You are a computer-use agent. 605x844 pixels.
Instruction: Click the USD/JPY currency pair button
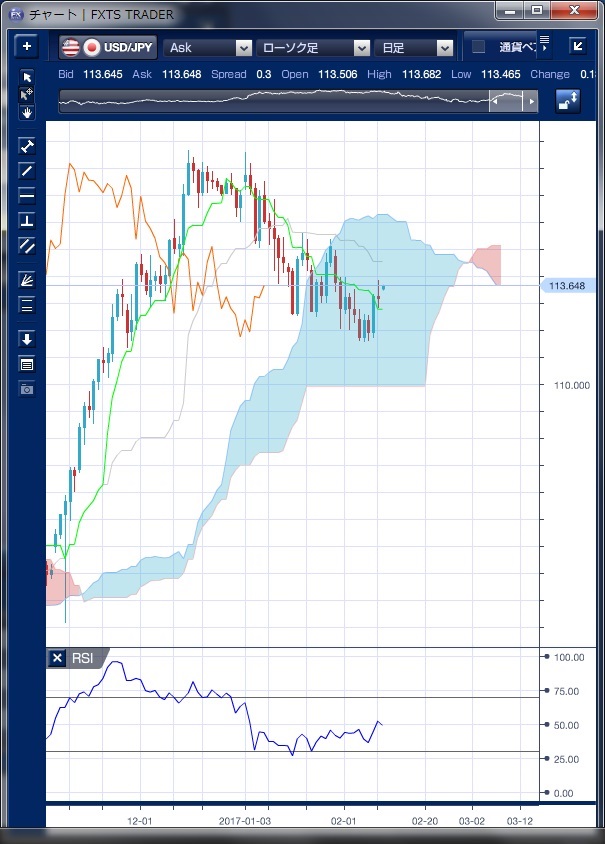pyautogui.click(x=107, y=48)
